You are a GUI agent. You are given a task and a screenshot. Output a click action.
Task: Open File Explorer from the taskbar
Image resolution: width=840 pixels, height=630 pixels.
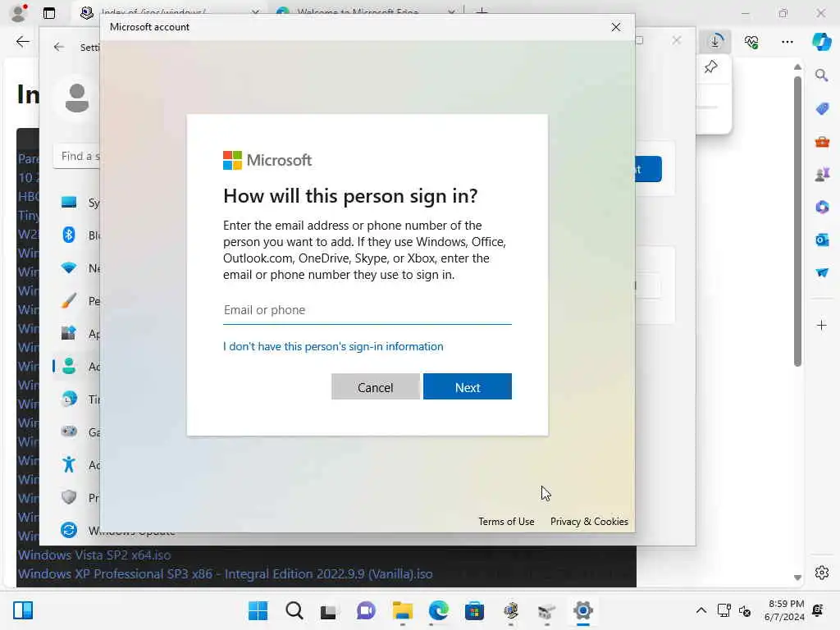coord(402,610)
